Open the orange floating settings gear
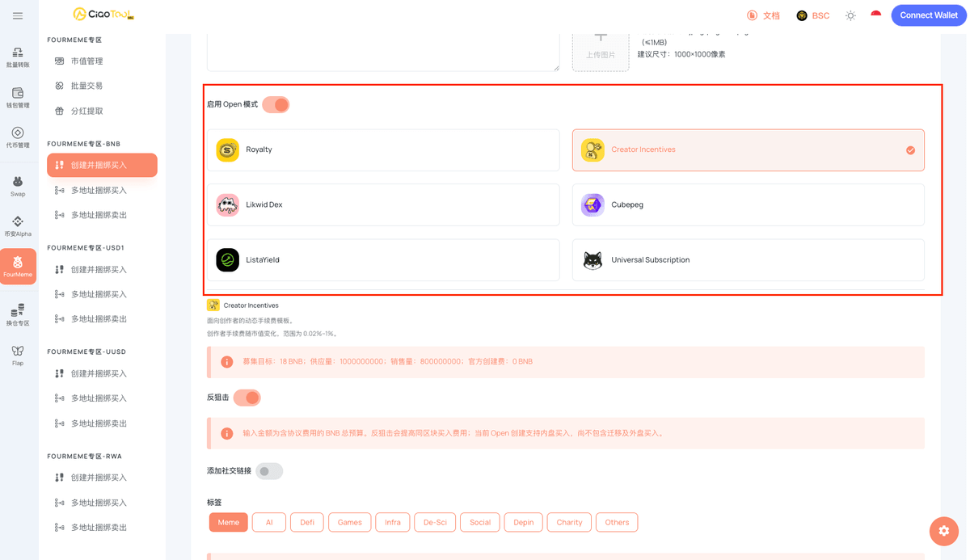Viewport: 970px width, 560px height. point(943,531)
